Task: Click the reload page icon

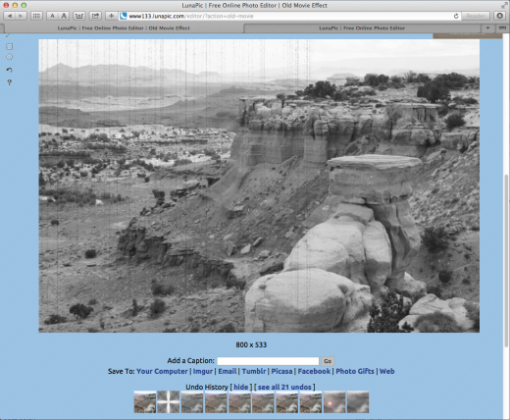Action: pos(456,16)
